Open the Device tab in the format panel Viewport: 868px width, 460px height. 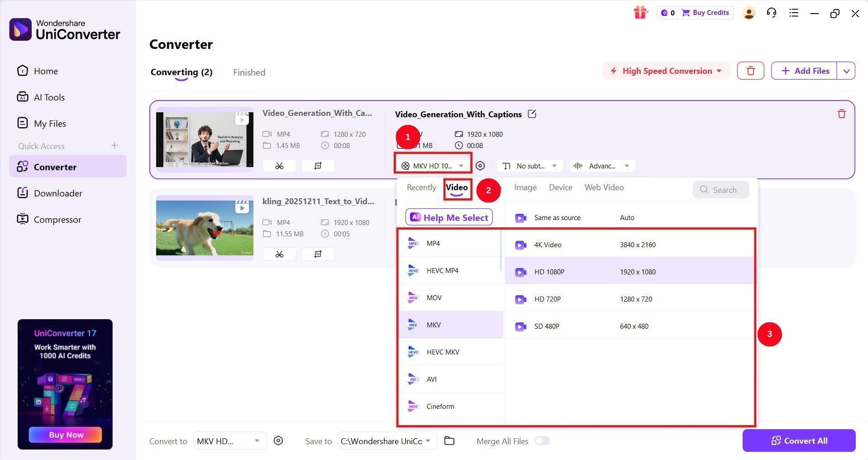coord(560,187)
